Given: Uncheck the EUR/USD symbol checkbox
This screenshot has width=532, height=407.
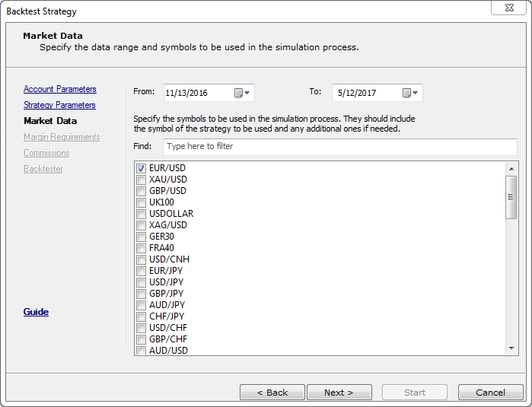Looking at the screenshot, I should point(141,168).
